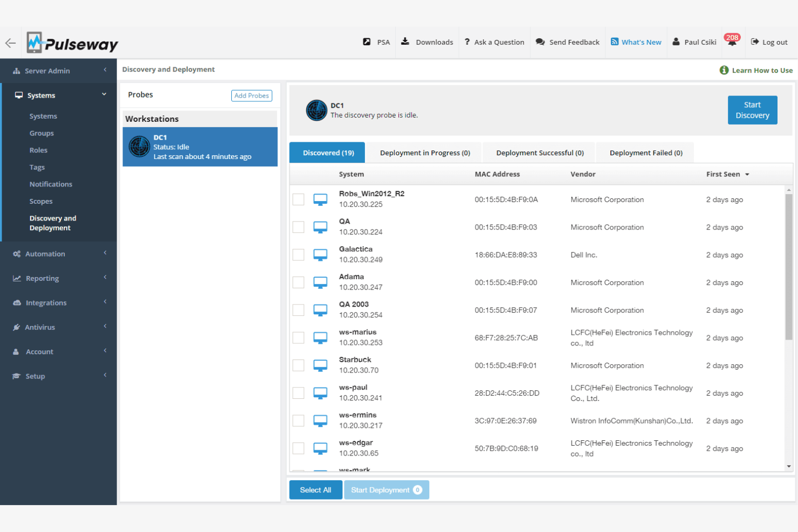Click the PSA icon in the header
The height and width of the screenshot is (532, 798).
pos(367,42)
